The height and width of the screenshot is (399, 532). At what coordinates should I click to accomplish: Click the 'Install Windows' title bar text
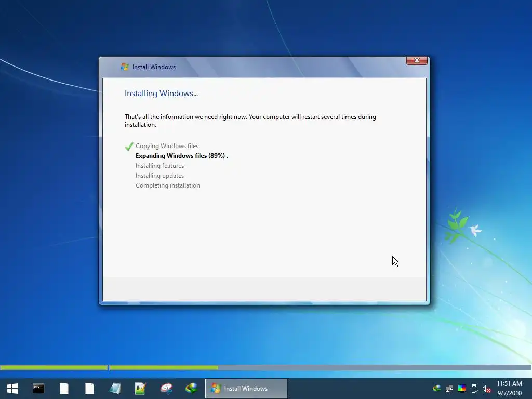pos(154,67)
